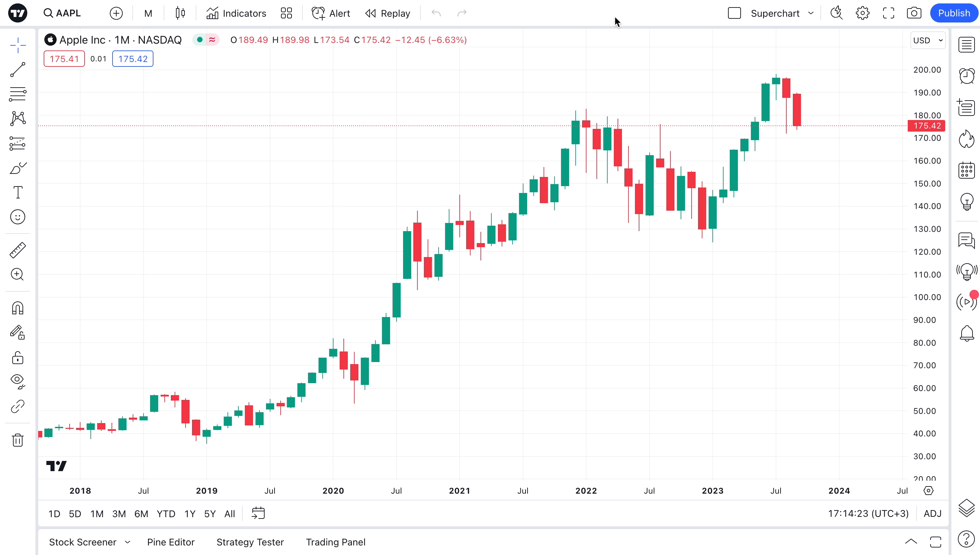This screenshot has height=555, width=980.
Task: Set the range to 5Y
Action: coord(210,513)
